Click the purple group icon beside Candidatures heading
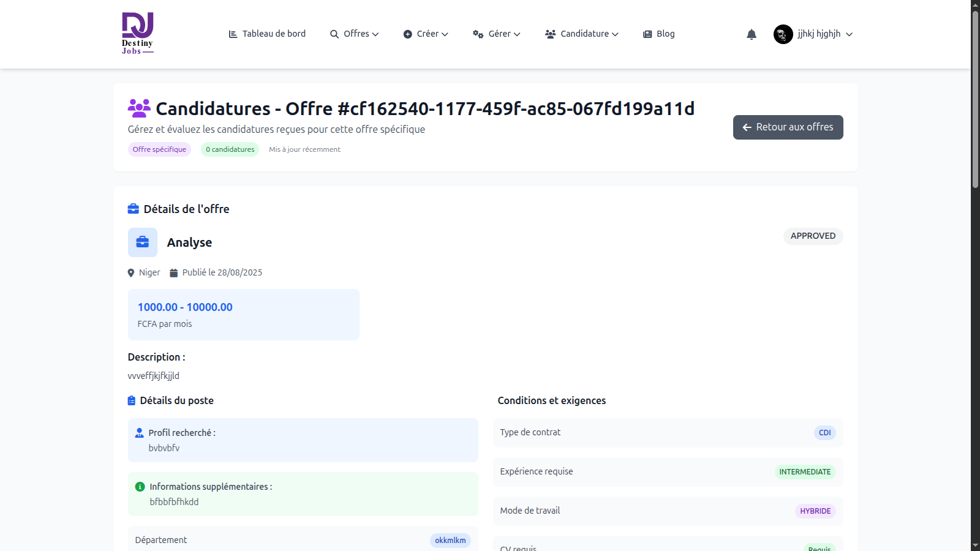Screen dimensions: 980x551 [139, 108]
